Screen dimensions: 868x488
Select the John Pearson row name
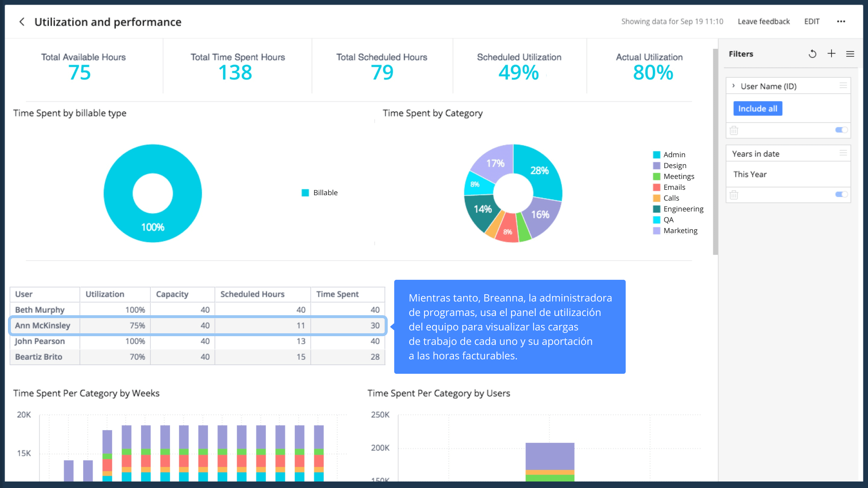pyautogui.click(x=40, y=341)
